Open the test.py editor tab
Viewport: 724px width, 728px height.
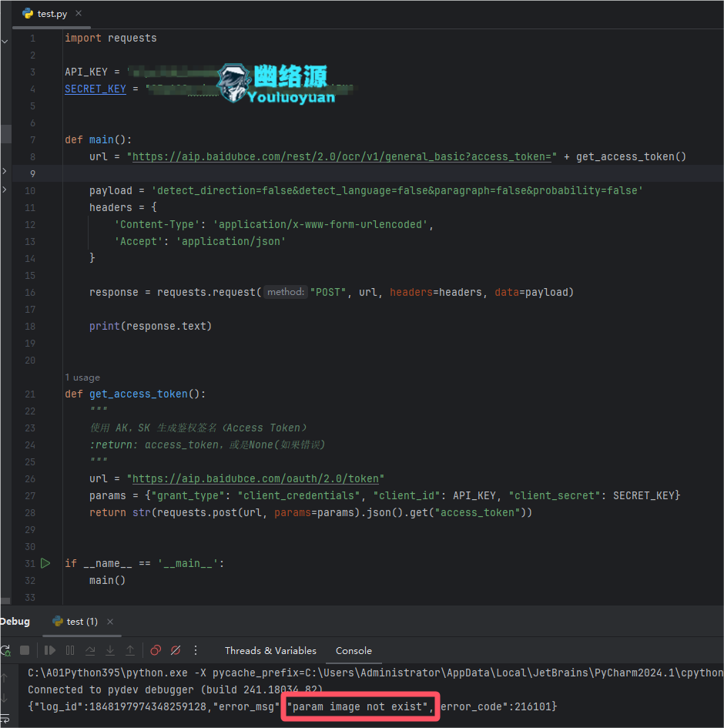pyautogui.click(x=44, y=13)
